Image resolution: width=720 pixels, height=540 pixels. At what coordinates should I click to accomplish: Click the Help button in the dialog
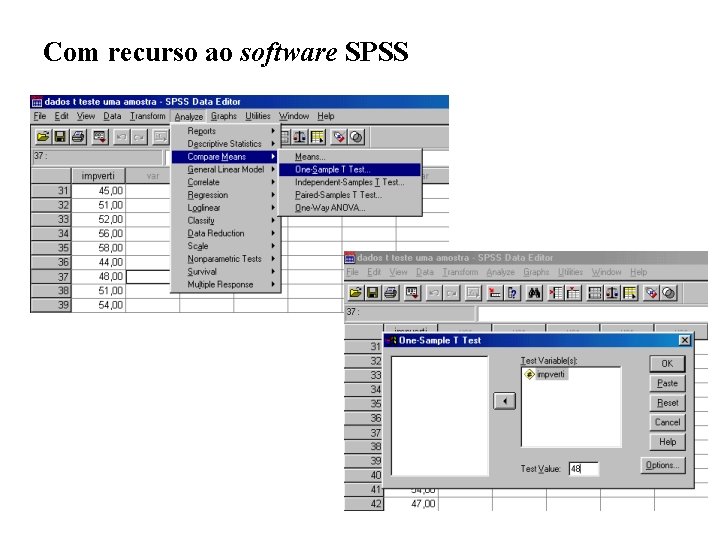667,442
